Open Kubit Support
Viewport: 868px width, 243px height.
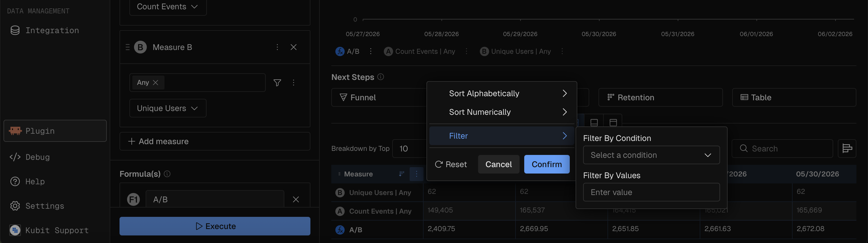49,230
